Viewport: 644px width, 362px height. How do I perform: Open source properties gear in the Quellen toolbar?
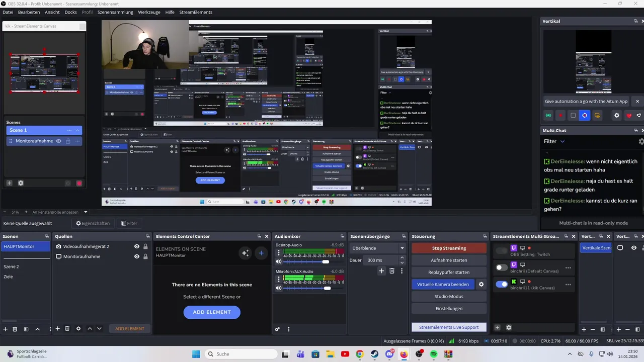click(78, 329)
